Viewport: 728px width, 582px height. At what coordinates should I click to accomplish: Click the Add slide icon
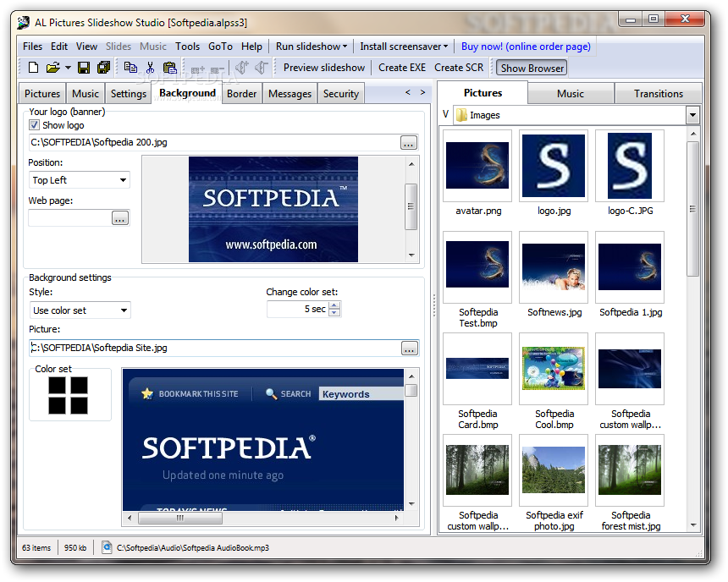198,69
